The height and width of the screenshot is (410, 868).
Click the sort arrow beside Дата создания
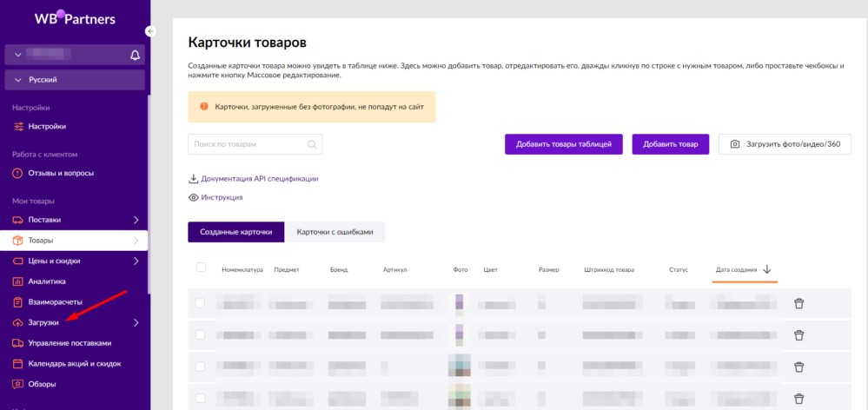[x=767, y=269]
